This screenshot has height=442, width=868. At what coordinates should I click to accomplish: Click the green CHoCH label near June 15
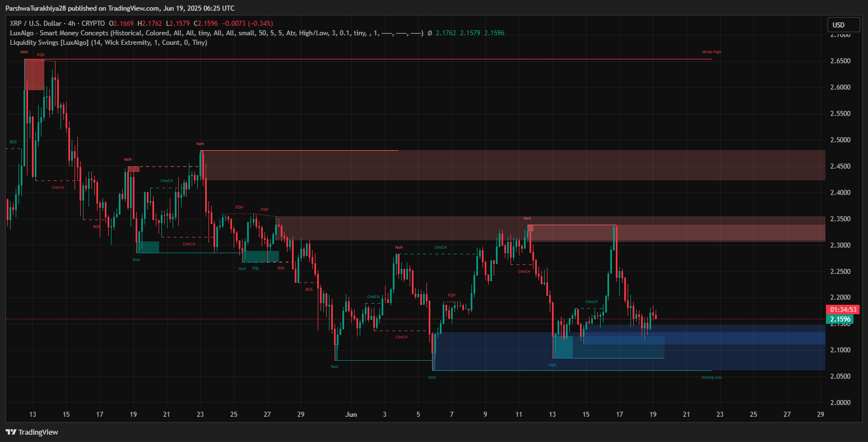tap(592, 302)
